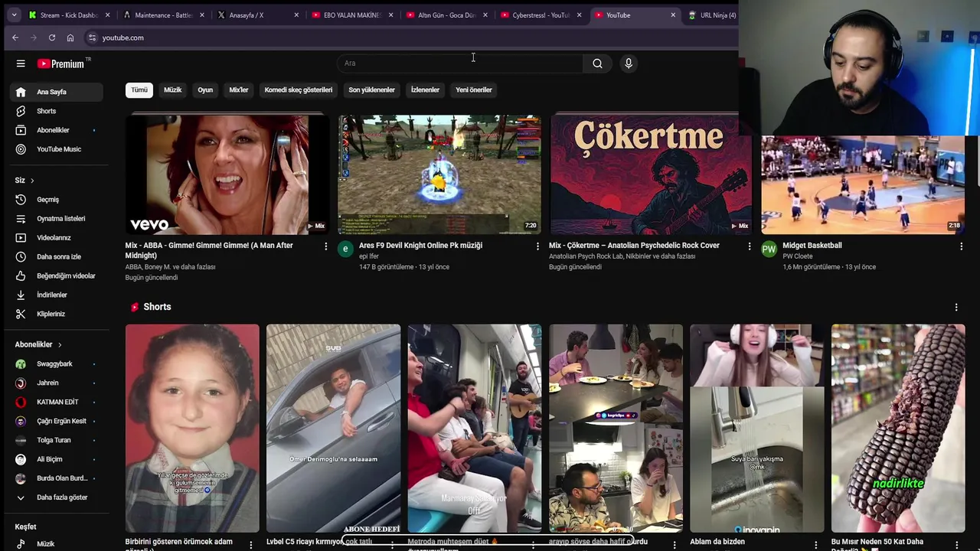Open Müzik under Keşfet

tap(57, 544)
